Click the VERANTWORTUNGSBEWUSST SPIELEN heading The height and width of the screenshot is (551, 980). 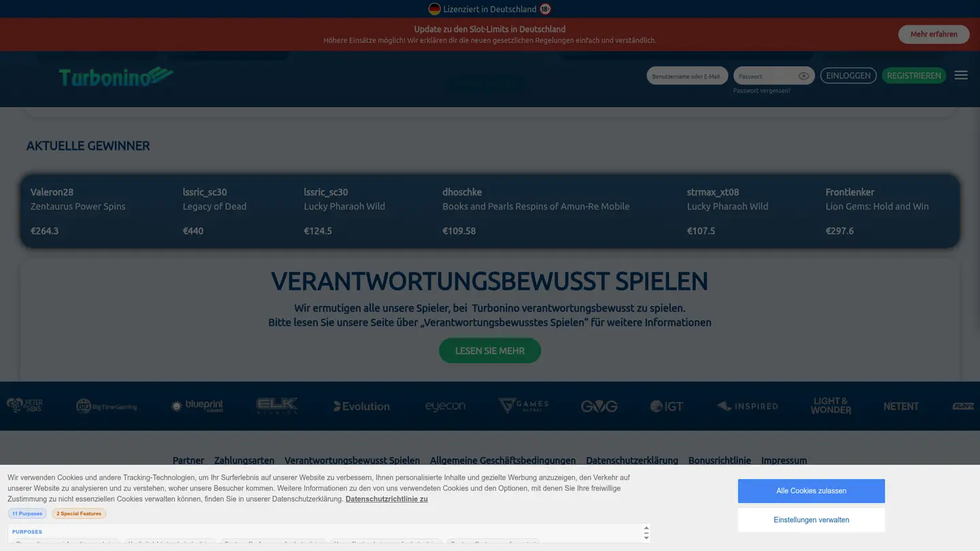click(490, 281)
